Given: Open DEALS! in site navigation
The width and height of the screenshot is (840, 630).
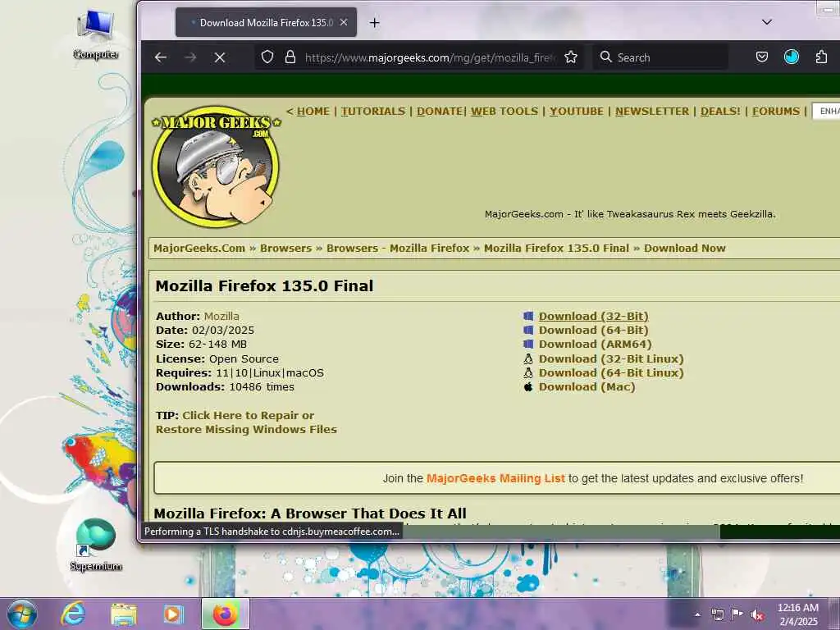Looking at the screenshot, I should 720,111.
